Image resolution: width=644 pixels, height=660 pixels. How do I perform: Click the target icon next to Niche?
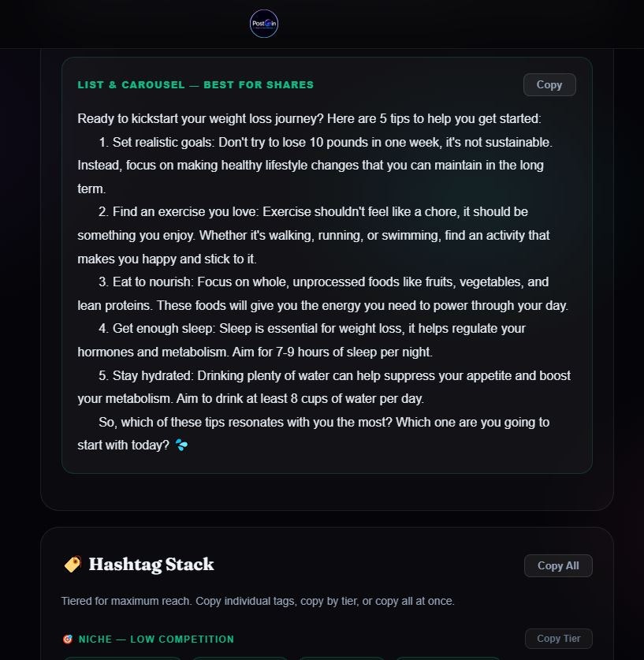[x=67, y=639]
